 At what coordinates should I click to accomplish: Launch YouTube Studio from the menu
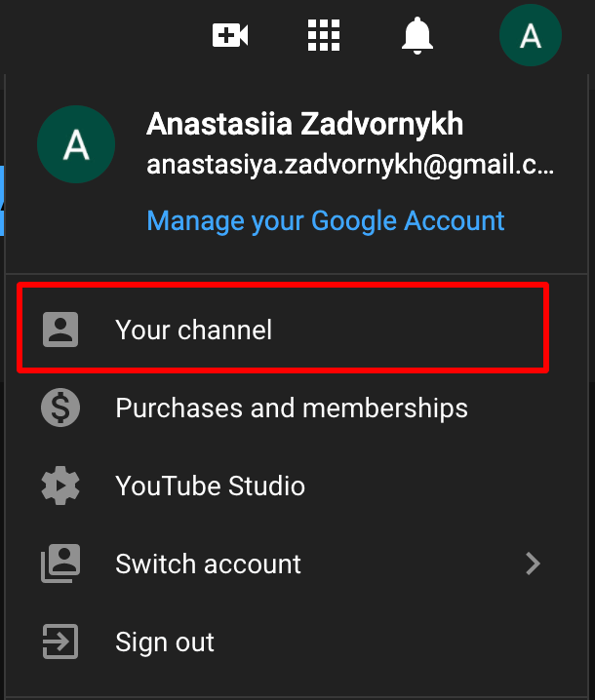pos(297,486)
